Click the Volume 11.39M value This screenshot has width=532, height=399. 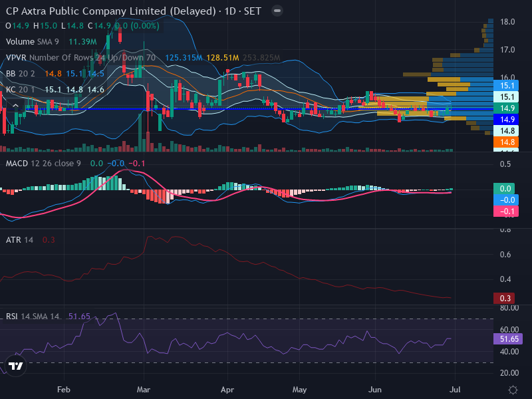(82, 42)
